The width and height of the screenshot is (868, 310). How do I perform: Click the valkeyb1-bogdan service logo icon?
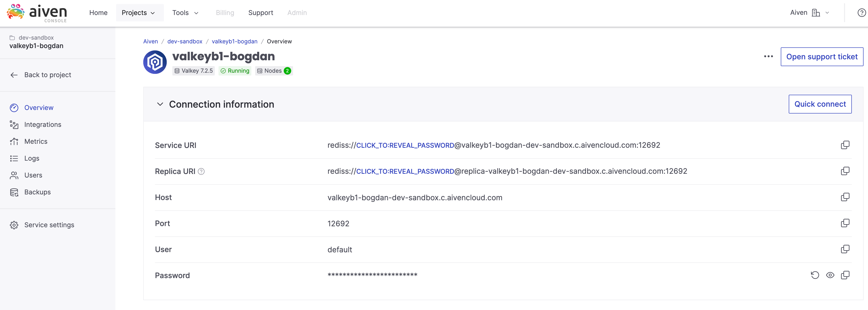tap(155, 62)
